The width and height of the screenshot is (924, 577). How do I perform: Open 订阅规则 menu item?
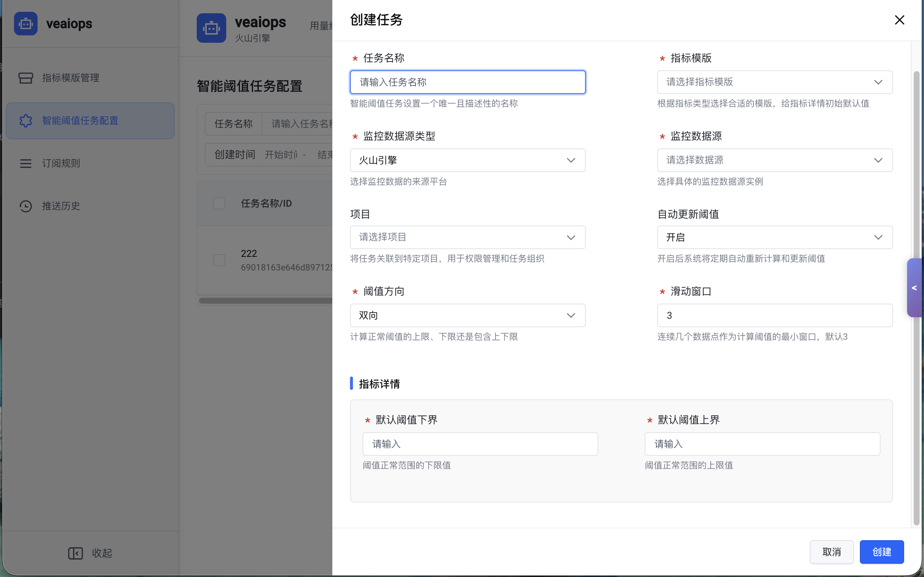[x=61, y=163]
